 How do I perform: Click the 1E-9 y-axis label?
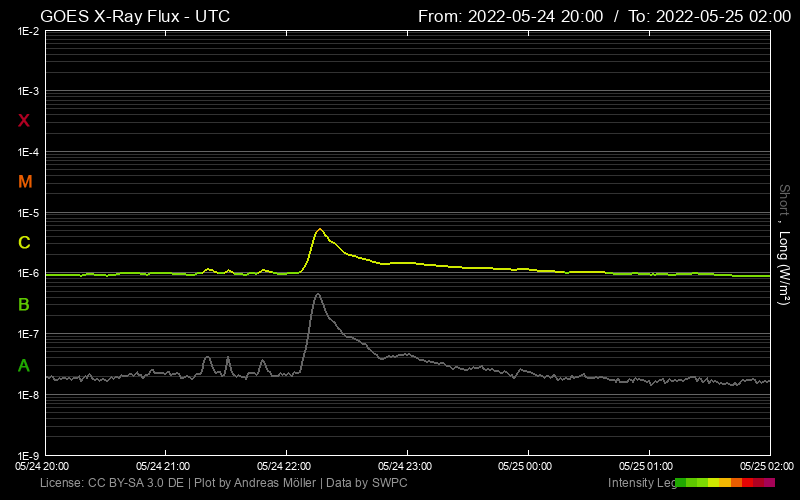(x=28, y=455)
